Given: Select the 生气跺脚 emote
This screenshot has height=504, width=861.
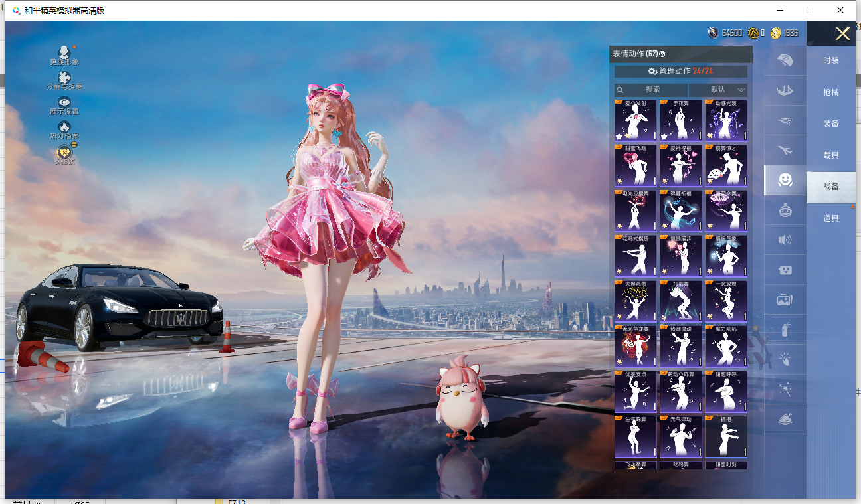Looking at the screenshot, I should [x=636, y=436].
